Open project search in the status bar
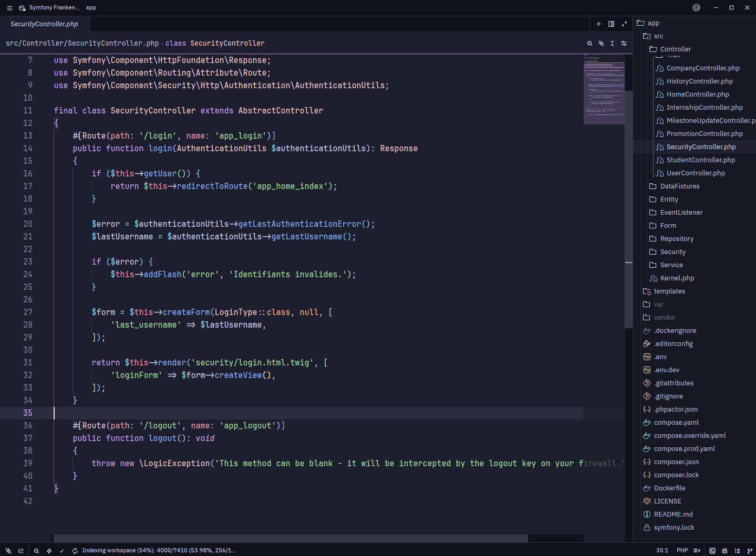Viewport: 756px width, 556px height. tap(36, 551)
